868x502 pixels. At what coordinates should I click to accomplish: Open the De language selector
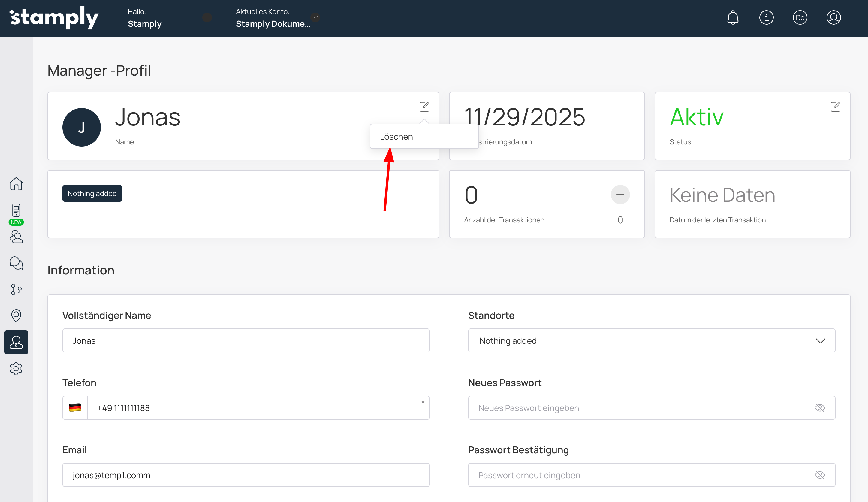(x=800, y=18)
